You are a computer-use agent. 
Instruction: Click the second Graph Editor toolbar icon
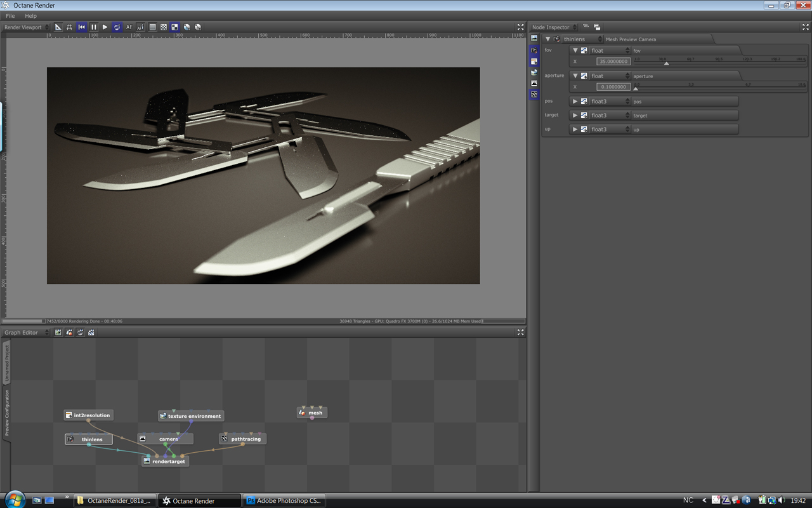click(x=69, y=333)
